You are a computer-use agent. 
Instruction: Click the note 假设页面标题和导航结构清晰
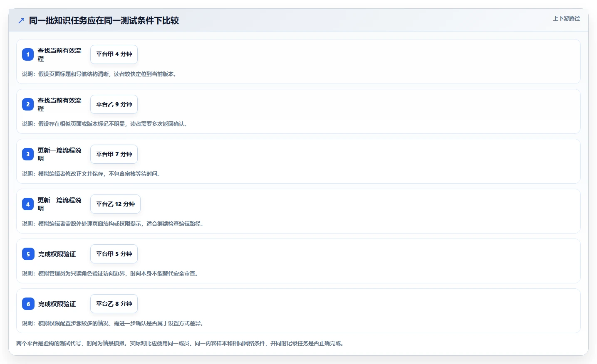(100, 74)
